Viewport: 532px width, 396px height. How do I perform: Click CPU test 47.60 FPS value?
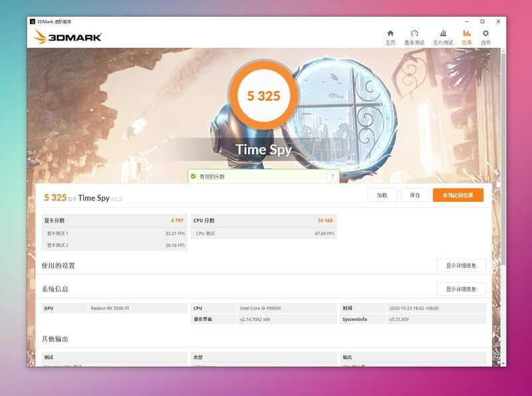[x=325, y=234]
